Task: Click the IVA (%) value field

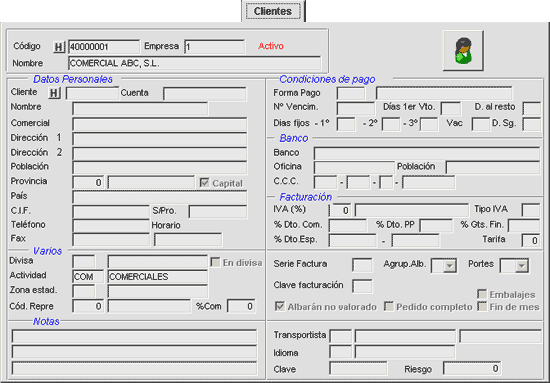Action: tap(340, 210)
